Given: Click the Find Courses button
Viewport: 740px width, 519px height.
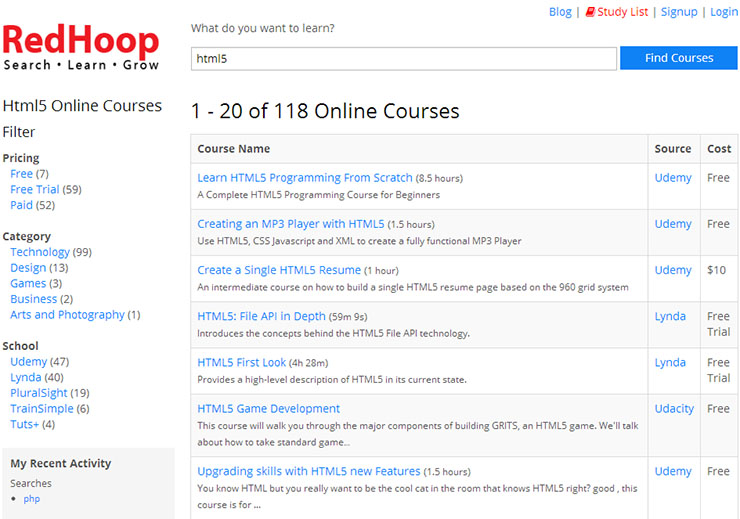Looking at the screenshot, I should pyautogui.click(x=678, y=58).
